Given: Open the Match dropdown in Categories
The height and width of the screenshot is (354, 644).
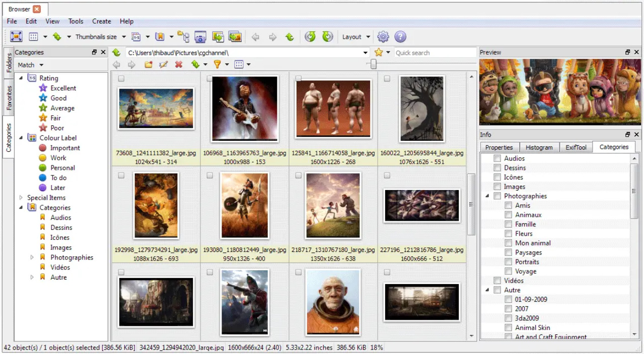Looking at the screenshot, I should [x=30, y=65].
